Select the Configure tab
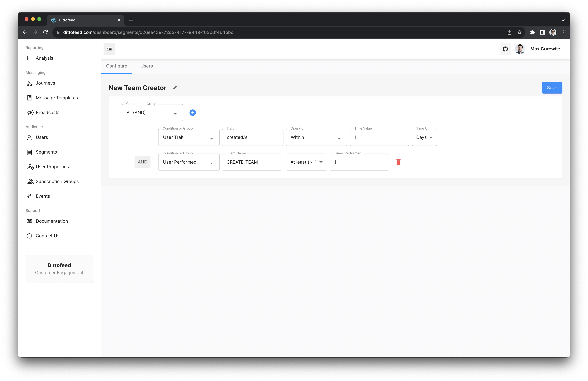Viewport: 588px width, 381px height. 116,66
